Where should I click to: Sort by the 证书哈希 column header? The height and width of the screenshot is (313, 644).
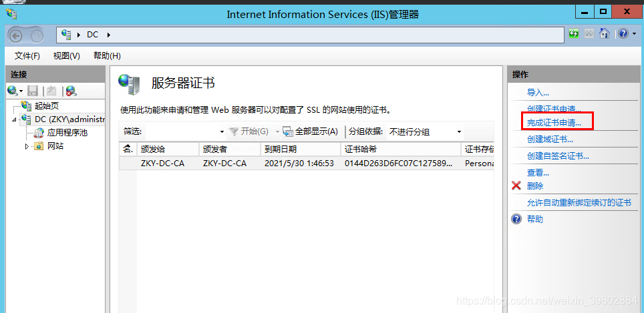point(400,149)
